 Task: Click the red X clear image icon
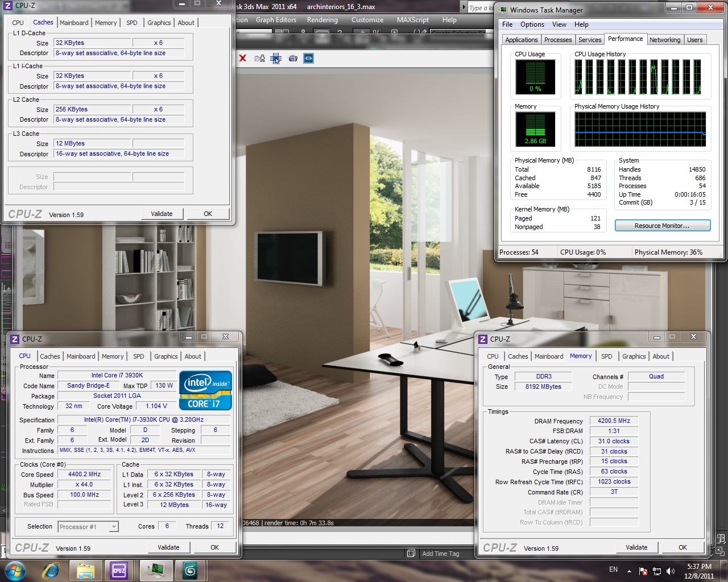(x=243, y=58)
